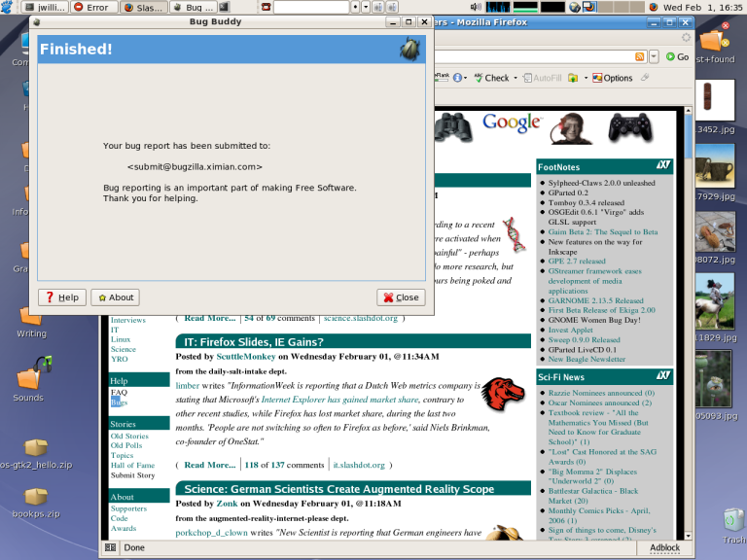Image resolution: width=747 pixels, height=560 pixels.
Task: Open the Old Polls sidebar link
Action: coord(126,445)
